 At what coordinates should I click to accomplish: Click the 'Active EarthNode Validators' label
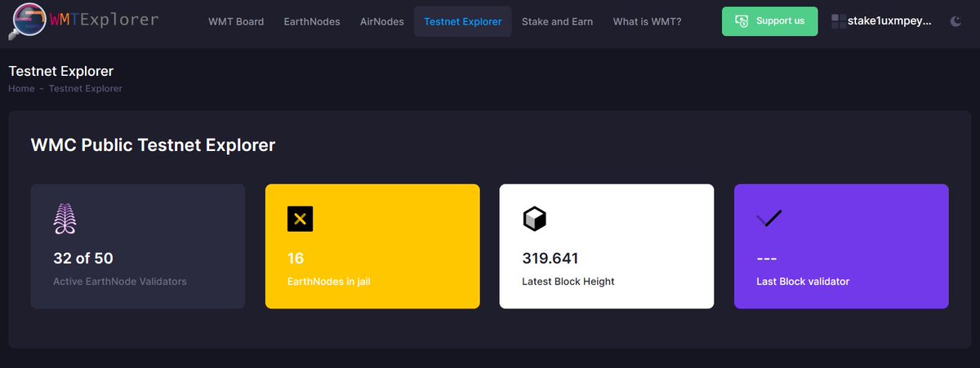(120, 282)
